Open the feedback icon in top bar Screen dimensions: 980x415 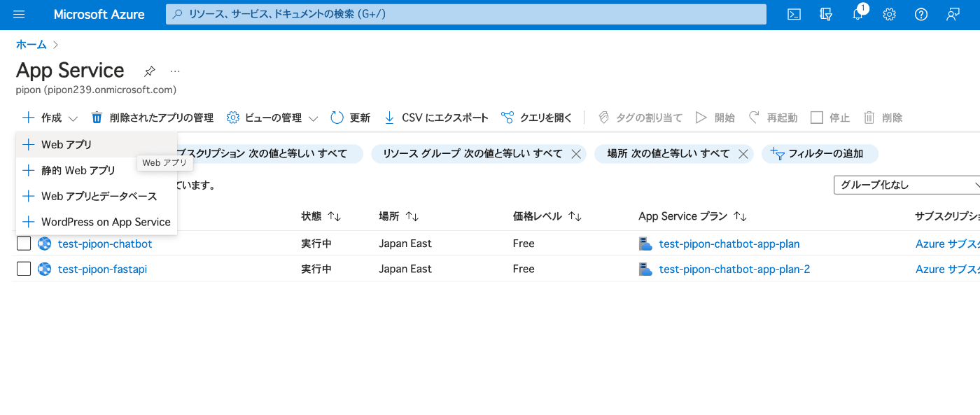click(x=953, y=15)
